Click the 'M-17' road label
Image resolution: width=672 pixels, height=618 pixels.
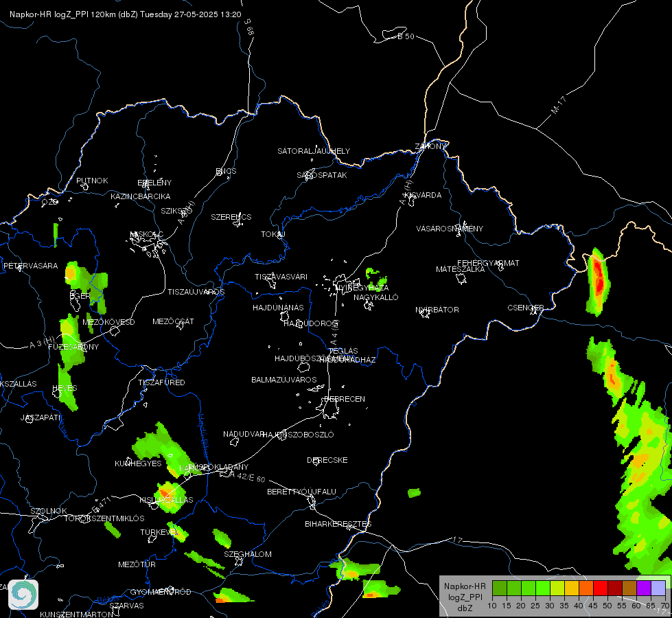[x=559, y=105]
